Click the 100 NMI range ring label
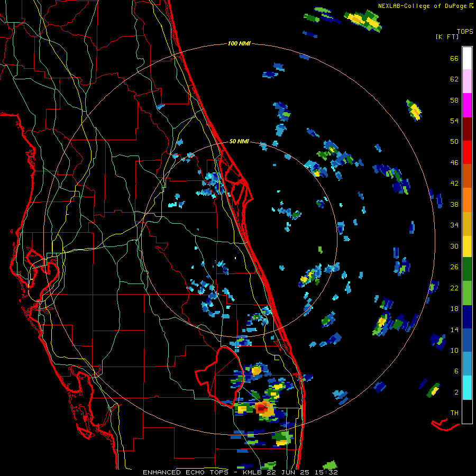476x476 pixels. tap(239, 44)
